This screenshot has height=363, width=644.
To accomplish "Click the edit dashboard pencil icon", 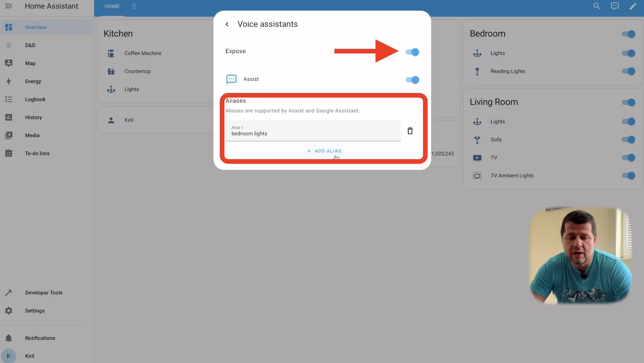I will click(x=633, y=6).
